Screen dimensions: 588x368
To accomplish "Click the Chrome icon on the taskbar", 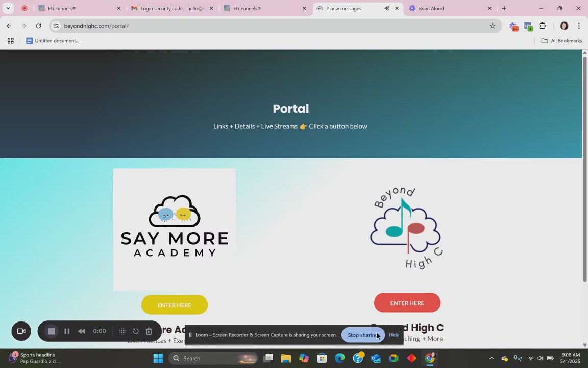I will coord(430,358).
